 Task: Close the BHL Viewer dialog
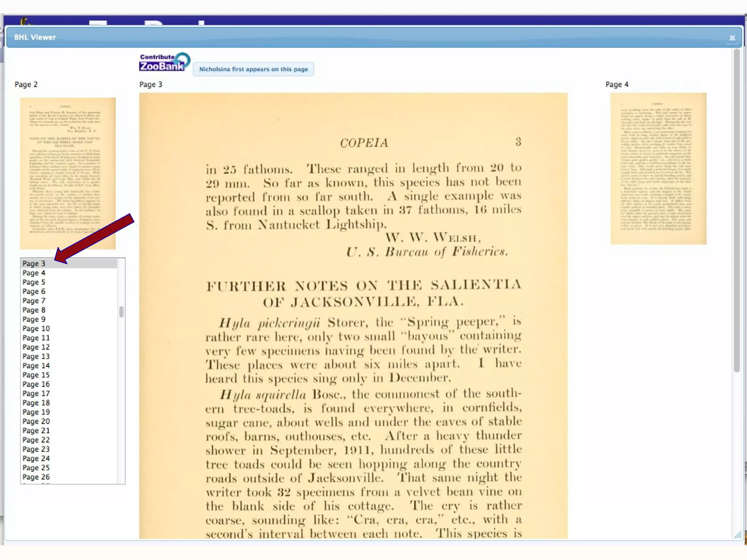point(732,38)
